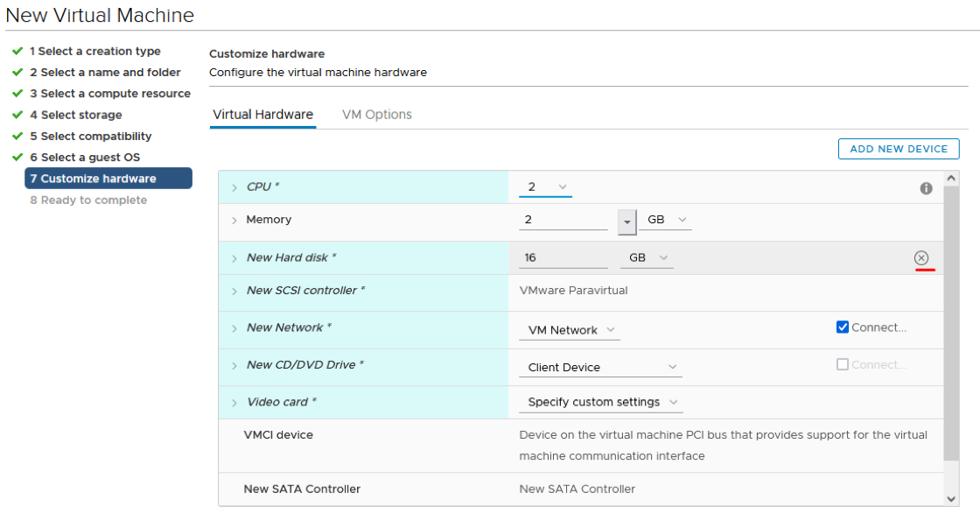
Task: Click the hardware list scroll up arrow
Action: click(951, 179)
